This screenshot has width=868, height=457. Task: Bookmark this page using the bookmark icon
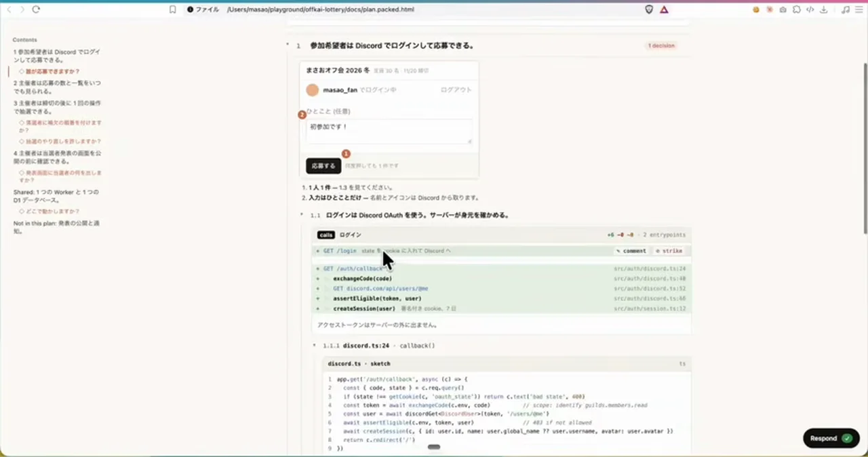click(173, 9)
